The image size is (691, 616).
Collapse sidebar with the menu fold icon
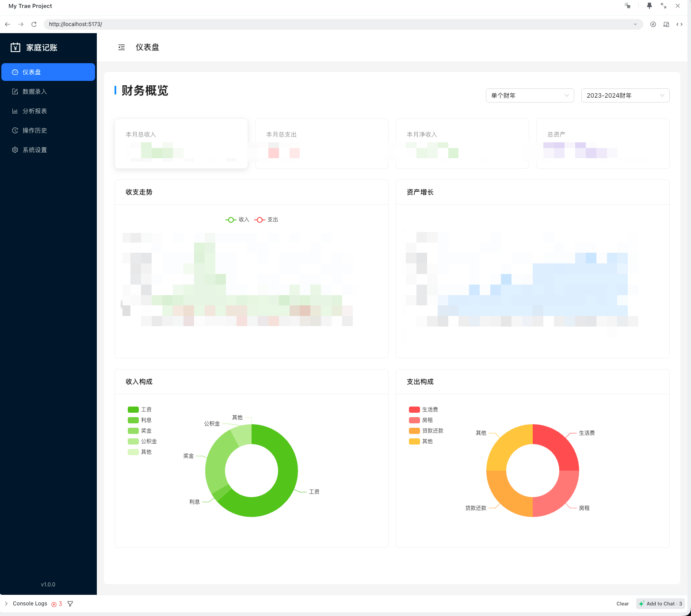click(122, 47)
